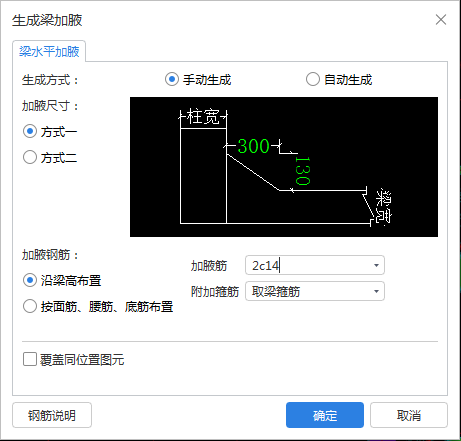The image size is (461, 441).
Task: Click the 加腋尺寸 label
Action: (x=50, y=106)
